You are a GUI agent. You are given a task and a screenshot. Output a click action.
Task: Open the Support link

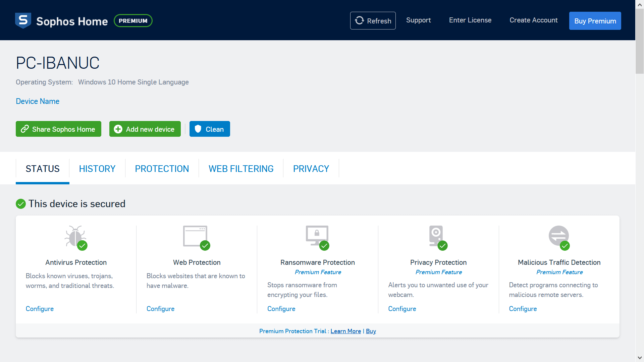click(x=418, y=20)
